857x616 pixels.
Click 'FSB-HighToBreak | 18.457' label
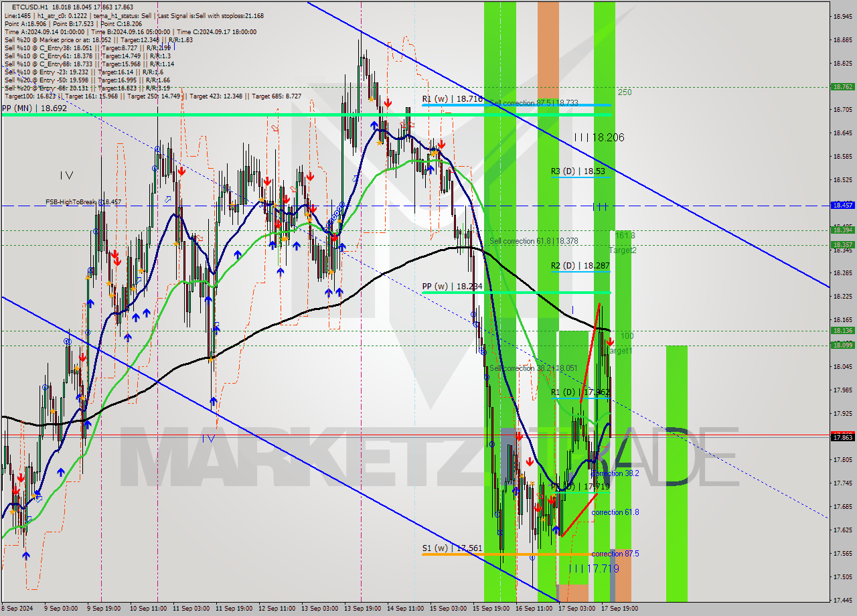point(84,202)
